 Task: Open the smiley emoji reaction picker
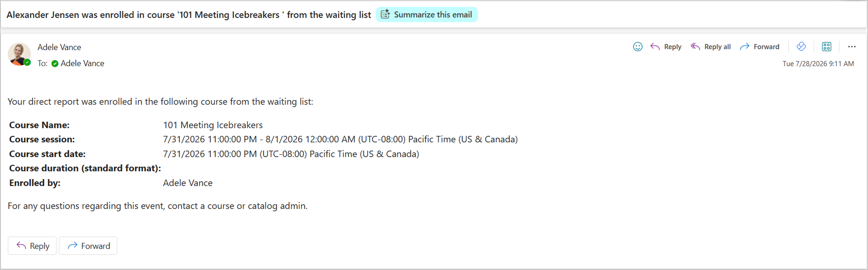pos(638,46)
